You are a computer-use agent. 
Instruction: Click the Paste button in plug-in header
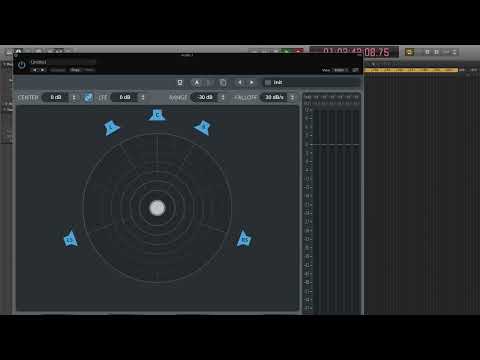pos(89,70)
